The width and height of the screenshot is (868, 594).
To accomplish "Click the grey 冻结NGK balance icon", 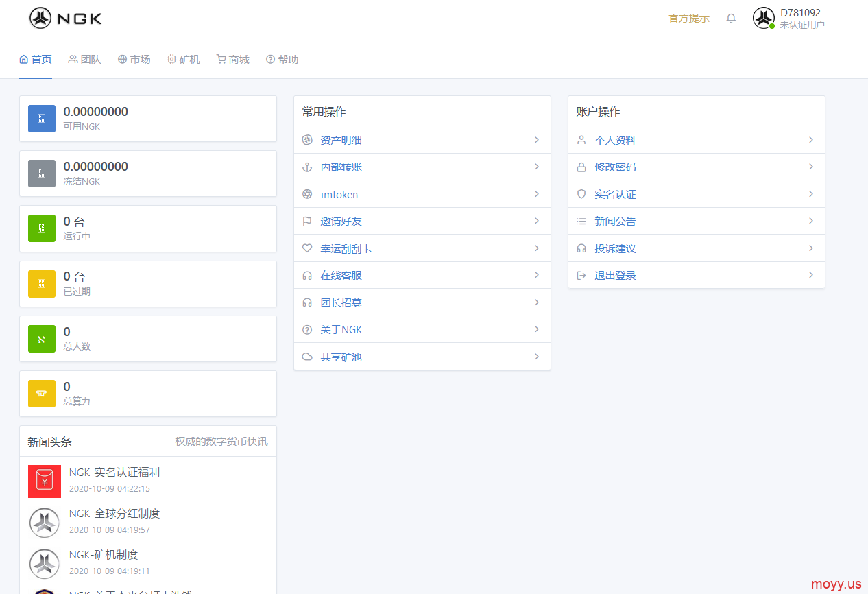I will [x=42, y=174].
